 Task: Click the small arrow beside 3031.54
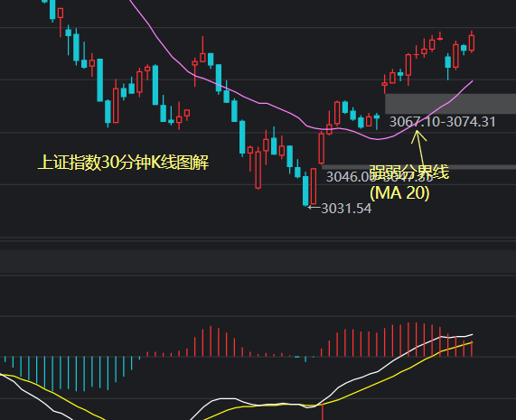314,207
